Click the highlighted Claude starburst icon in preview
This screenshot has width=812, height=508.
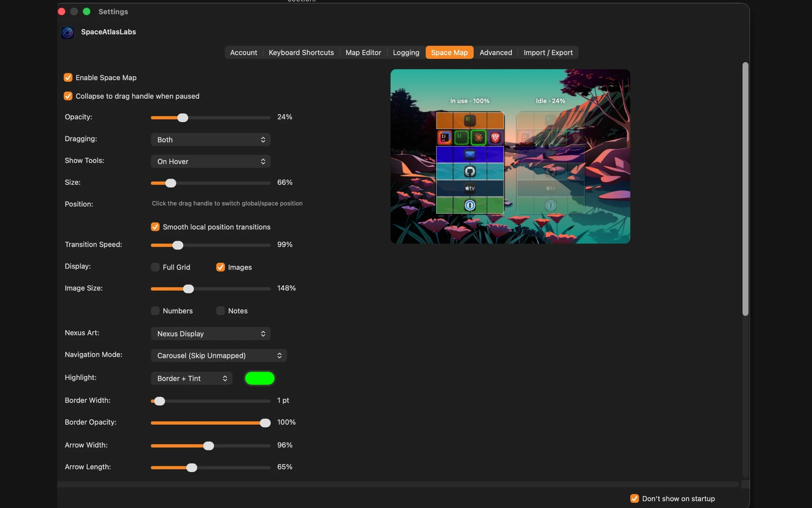point(478,137)
